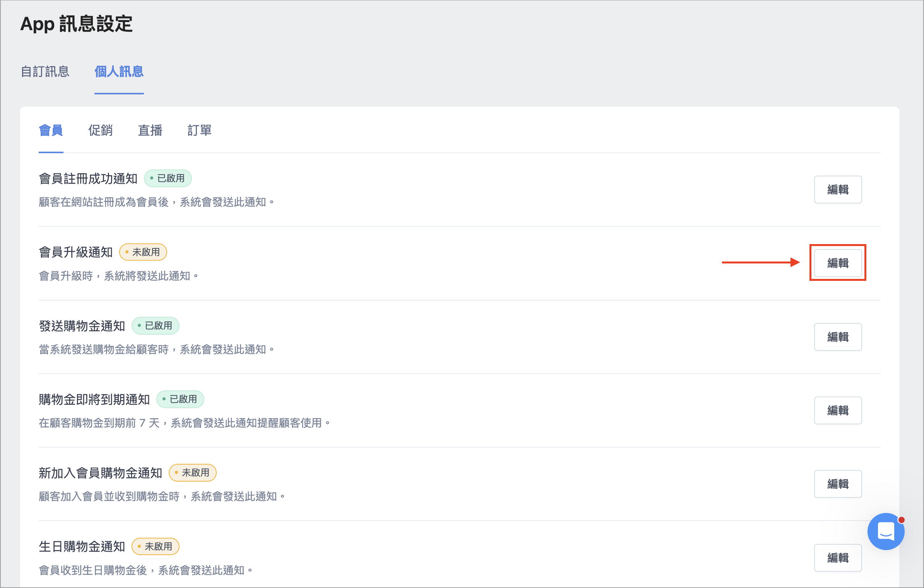
Task: Click the 未啟用 badge of 新加入會員購物金通知
Action: [193, 473]
